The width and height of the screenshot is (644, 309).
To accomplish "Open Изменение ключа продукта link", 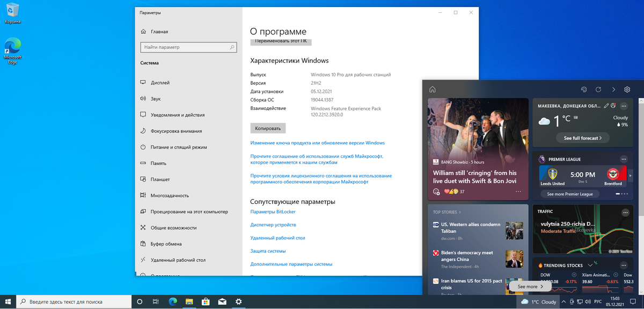I will click(318, 143).
